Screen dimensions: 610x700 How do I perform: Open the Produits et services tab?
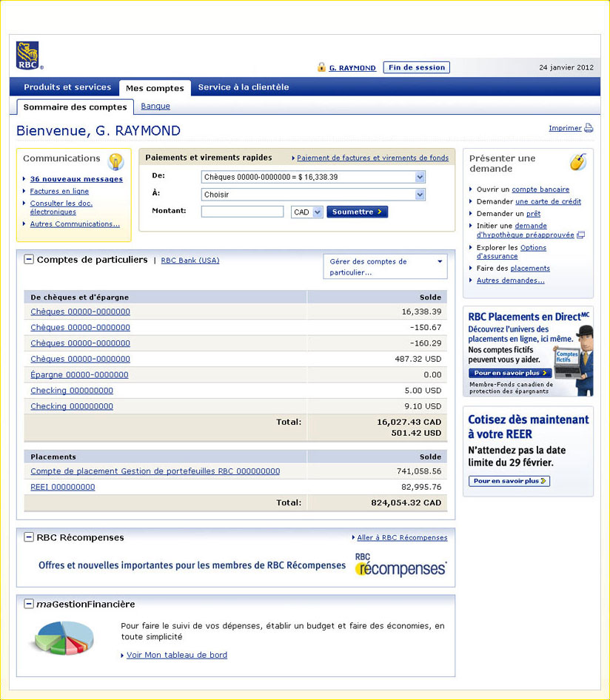67,87
